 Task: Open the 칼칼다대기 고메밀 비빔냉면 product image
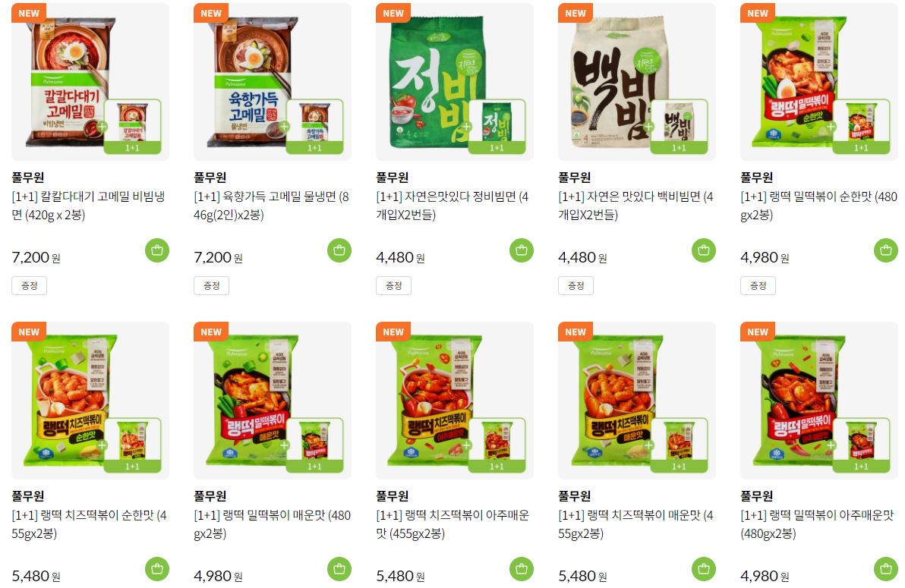click(90, 82)
